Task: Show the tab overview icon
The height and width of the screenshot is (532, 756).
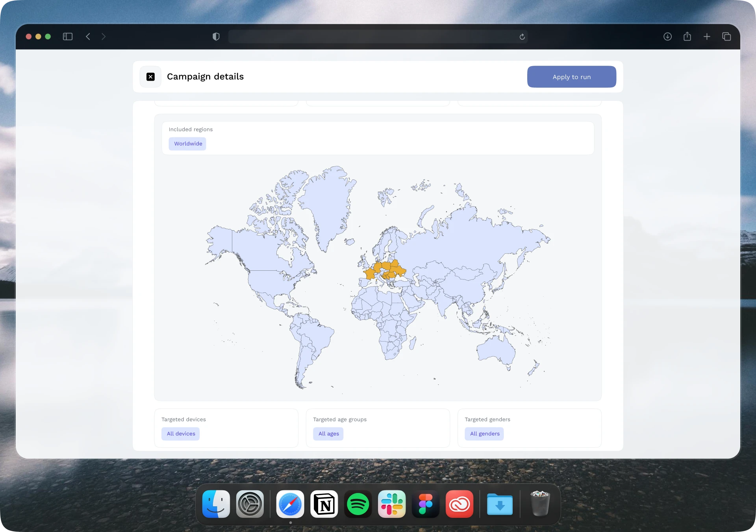Action: pos(726,37)
